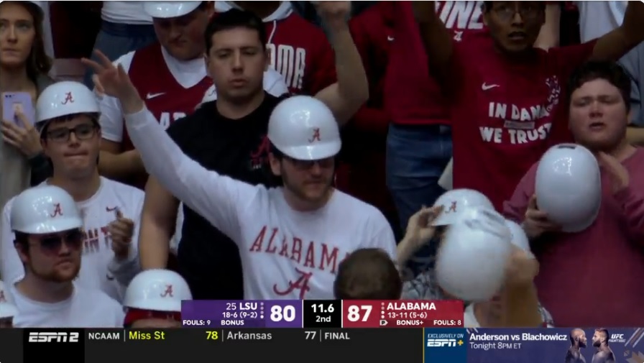
Task: Click script 'A' logo on white Alabama shirt
Action: (293, 284)
